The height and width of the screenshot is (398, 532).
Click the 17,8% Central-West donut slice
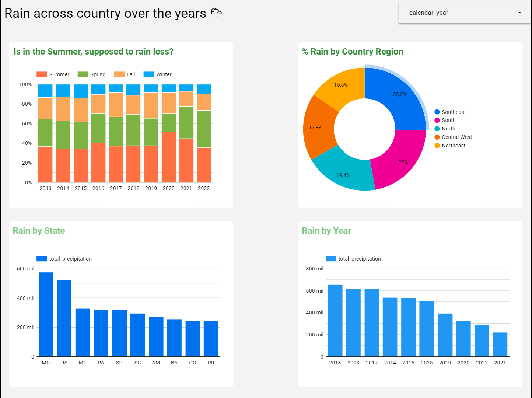coord(316,128)
